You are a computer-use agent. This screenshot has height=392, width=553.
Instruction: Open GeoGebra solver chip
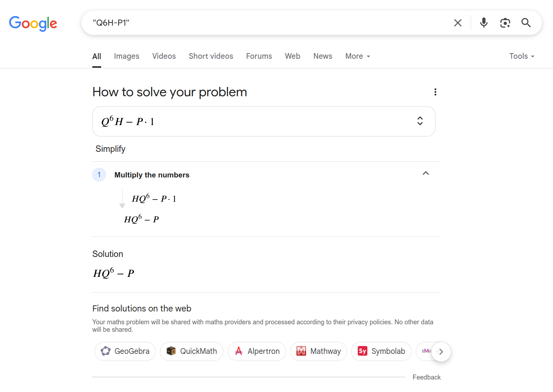125,351
